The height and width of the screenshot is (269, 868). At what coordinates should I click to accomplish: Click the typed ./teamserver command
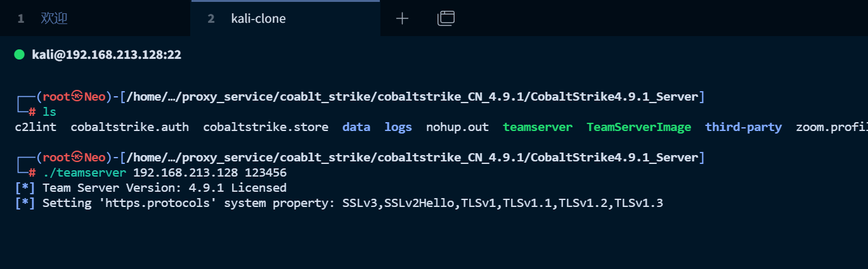(x=84, y=172)
